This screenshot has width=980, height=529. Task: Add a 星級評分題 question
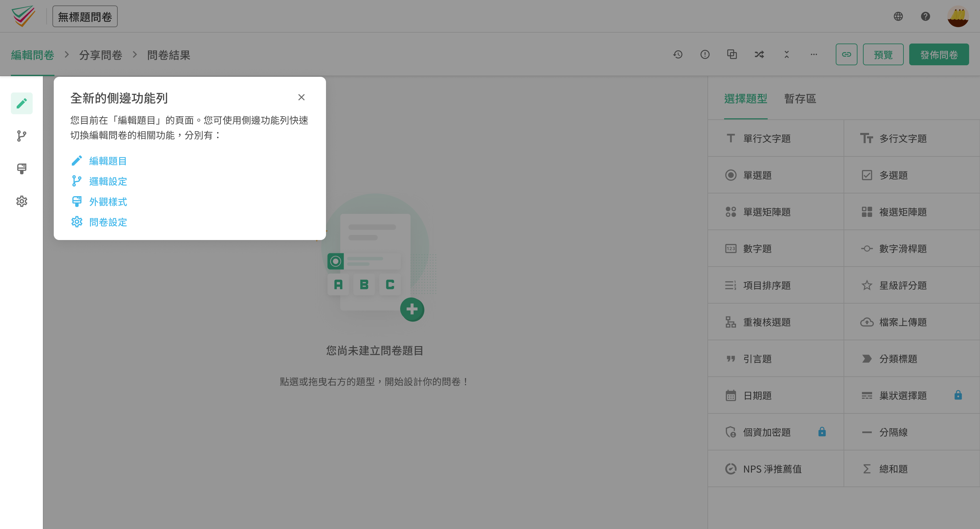coord(912,285)
